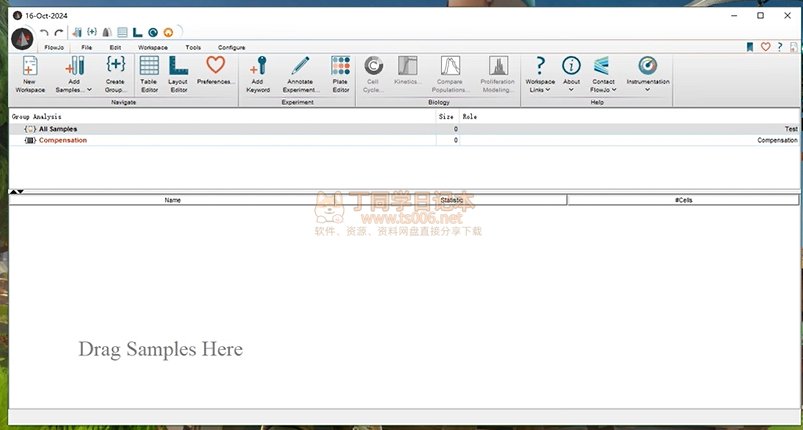
Task: Click the small heart icon at top right
Action: pos(765,47)
